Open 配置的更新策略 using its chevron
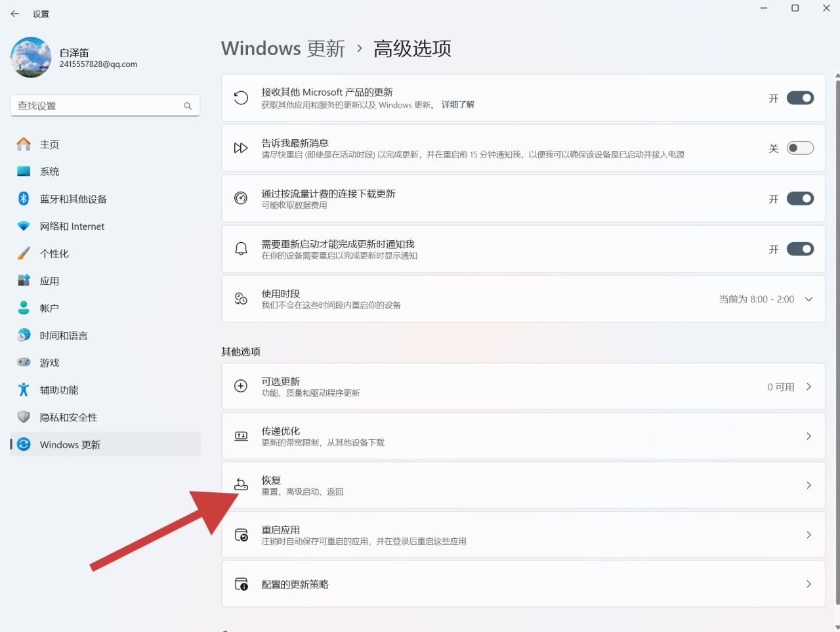The height and width of the screenshot is (632, 840). click(x=808, y=584)
